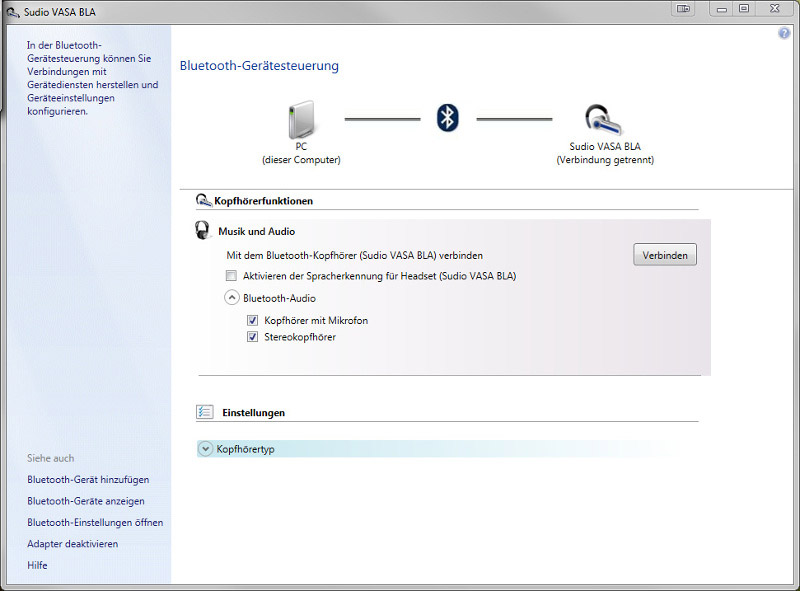Click the help question mark icon
Viewport: 800px width, 591px height.
(784, 34)
